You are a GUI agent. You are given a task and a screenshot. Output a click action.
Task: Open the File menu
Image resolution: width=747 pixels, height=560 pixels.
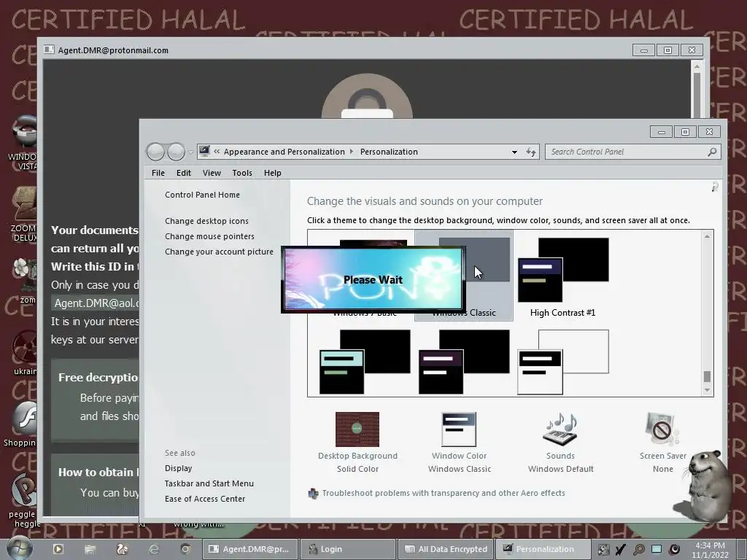click(158, 173)
